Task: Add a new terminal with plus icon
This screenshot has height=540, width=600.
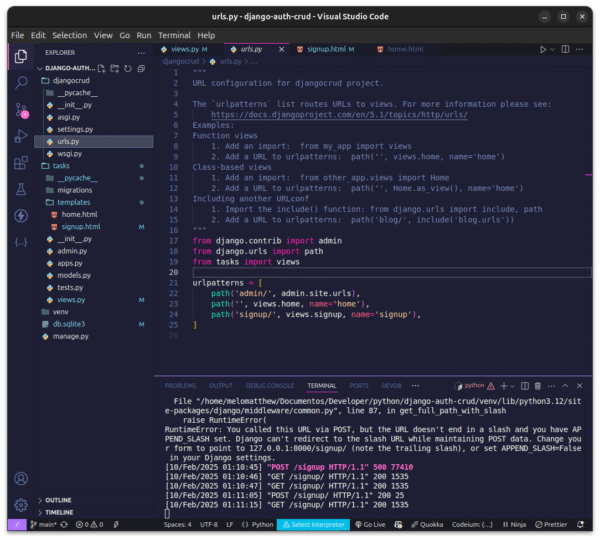Action: click(x=504, y=386)
